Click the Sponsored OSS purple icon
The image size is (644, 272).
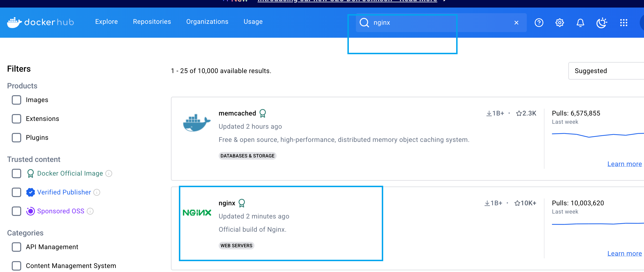click(31, 211)
